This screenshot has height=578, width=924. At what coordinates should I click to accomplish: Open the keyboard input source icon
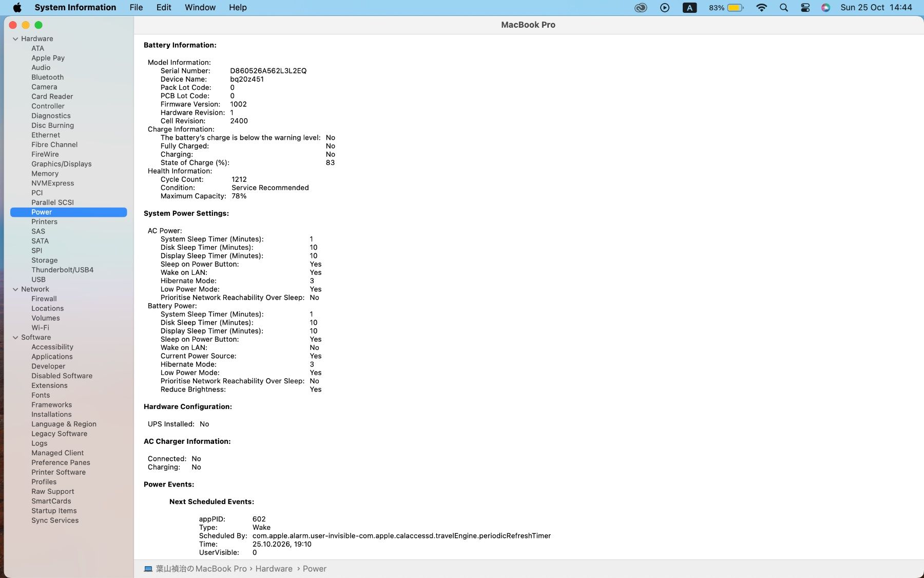click(689, 8)
